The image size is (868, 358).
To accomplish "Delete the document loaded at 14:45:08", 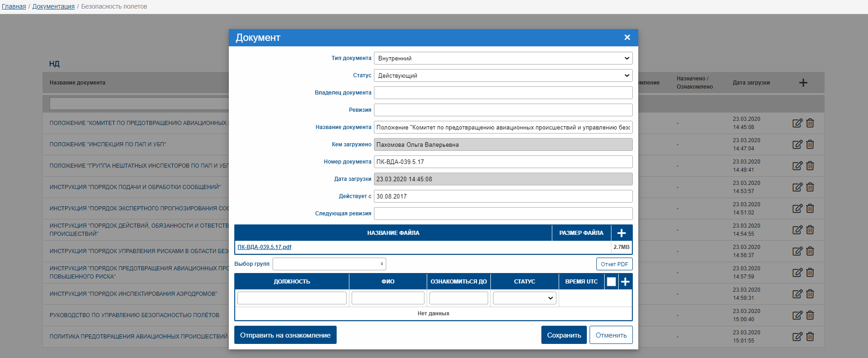I will (810, 123).
